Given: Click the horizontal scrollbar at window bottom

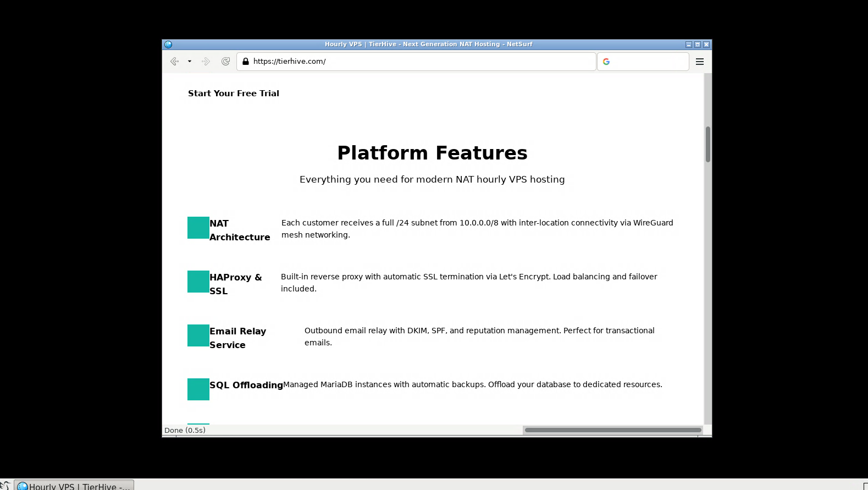Looking at the screenshot, I should click(612, 430).
